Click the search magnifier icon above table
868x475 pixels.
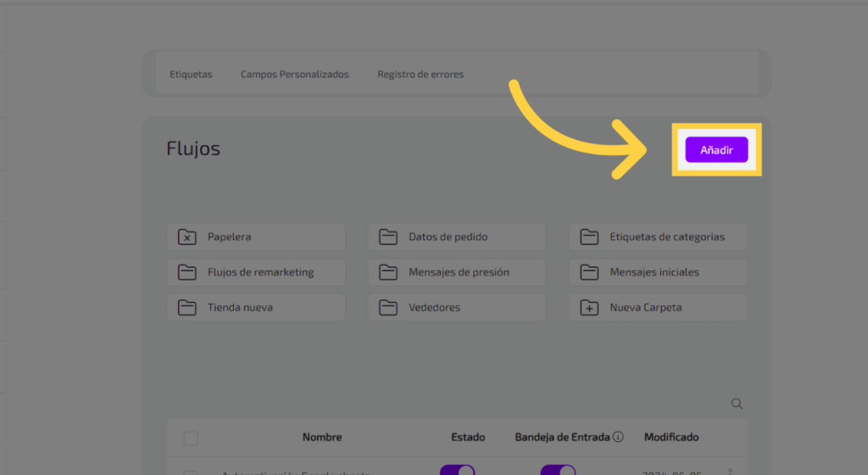click(737, 404)
